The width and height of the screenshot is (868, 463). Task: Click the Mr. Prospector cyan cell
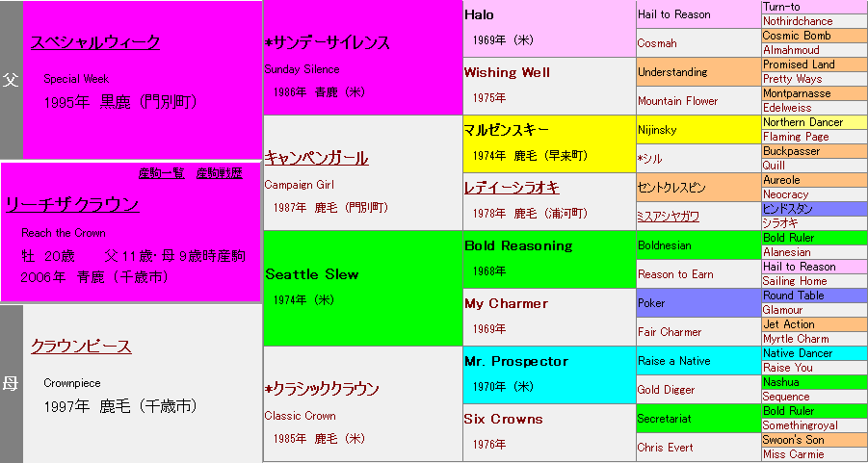click(x=515, y=361)
